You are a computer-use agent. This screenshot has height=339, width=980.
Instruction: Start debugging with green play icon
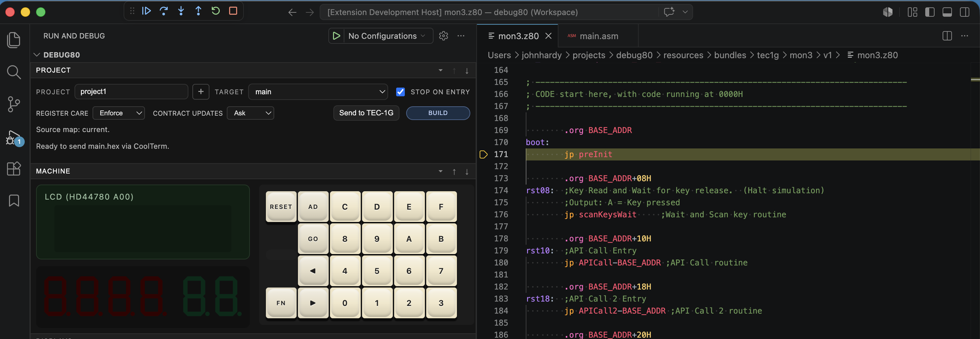coord(336,36)
